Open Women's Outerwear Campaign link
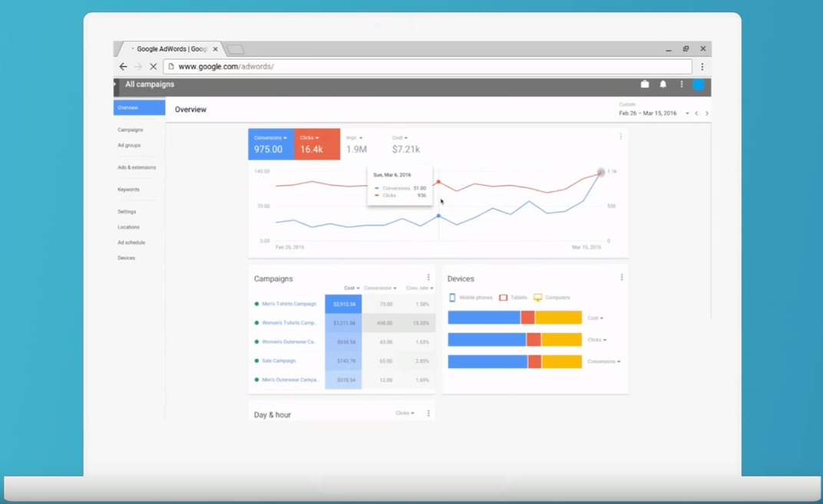823x504 pixels. click(x=288, y=342)
